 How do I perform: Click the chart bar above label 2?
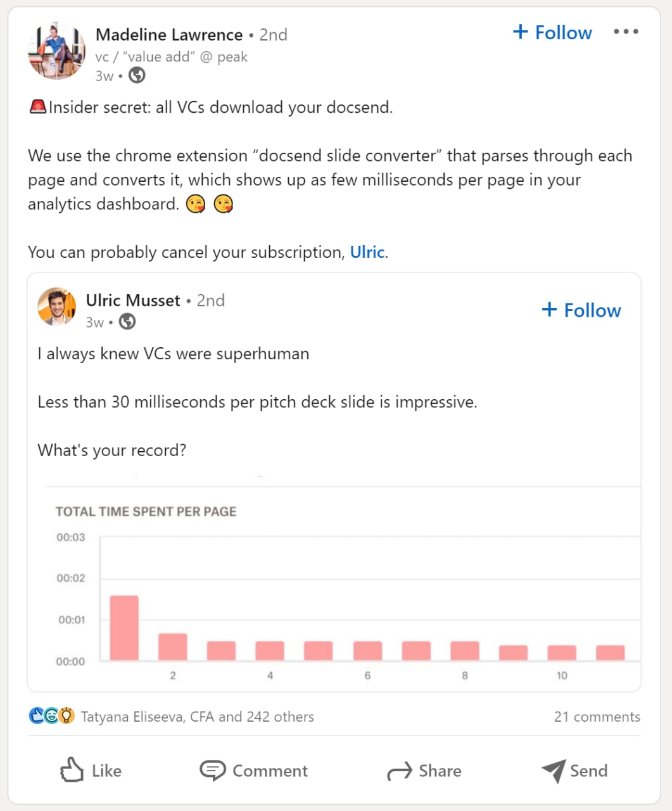point(173,647)
